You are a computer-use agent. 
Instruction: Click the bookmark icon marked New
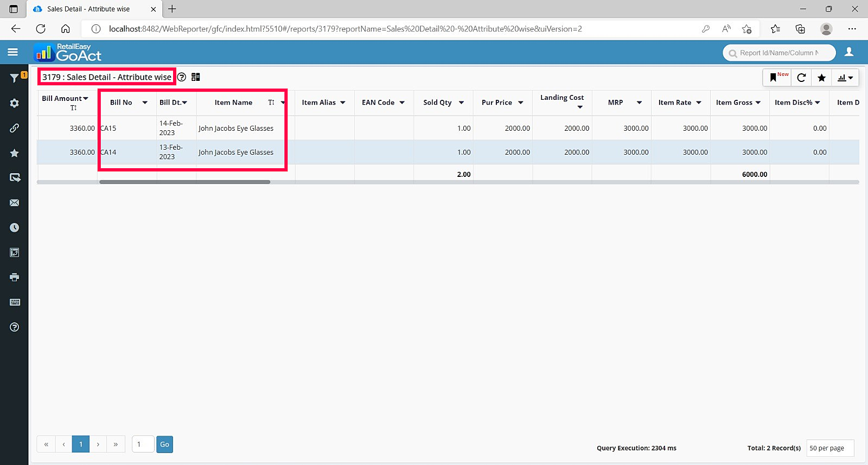[777, 78]
